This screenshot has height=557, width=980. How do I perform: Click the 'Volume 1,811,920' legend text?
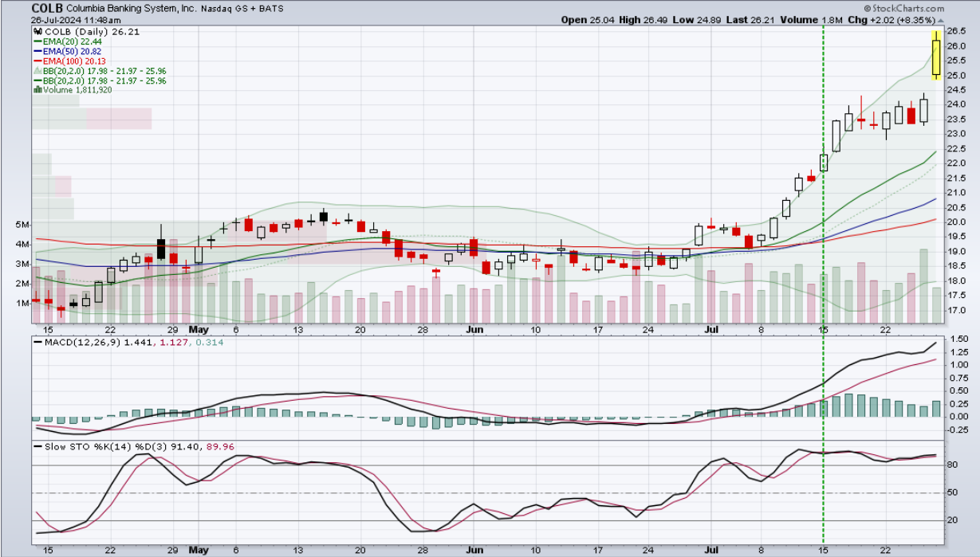coord(77,90)
